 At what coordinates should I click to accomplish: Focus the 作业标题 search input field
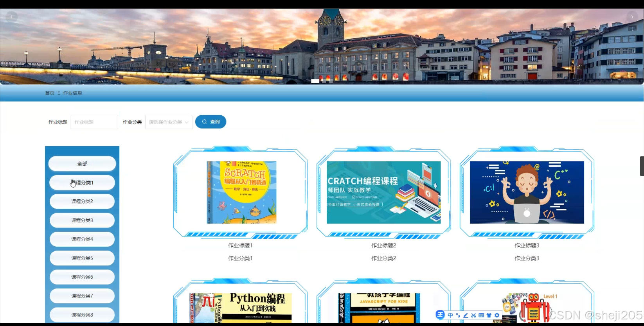point(94,122)
